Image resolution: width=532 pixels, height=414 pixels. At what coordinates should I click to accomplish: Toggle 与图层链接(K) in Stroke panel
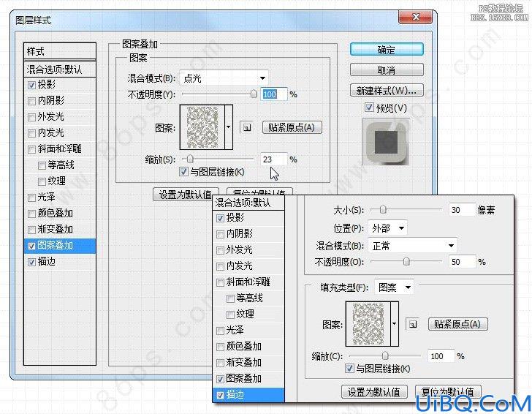349,368
